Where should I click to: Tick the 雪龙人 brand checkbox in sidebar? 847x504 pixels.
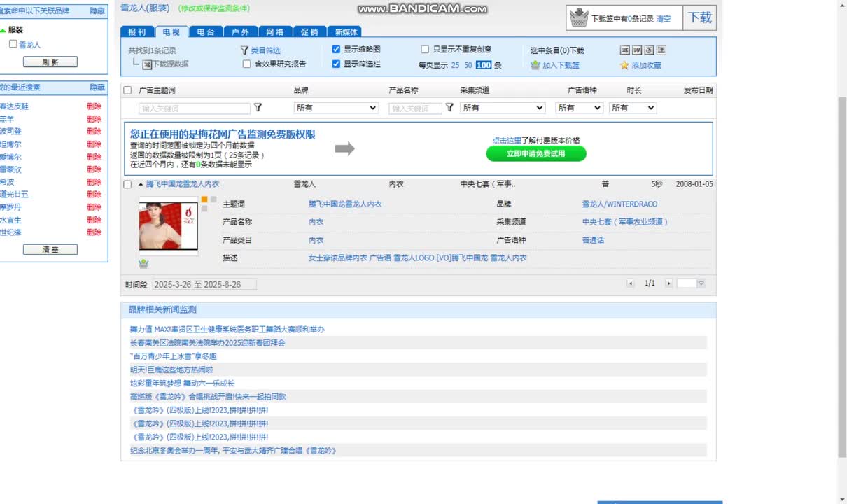click(13, 43)
